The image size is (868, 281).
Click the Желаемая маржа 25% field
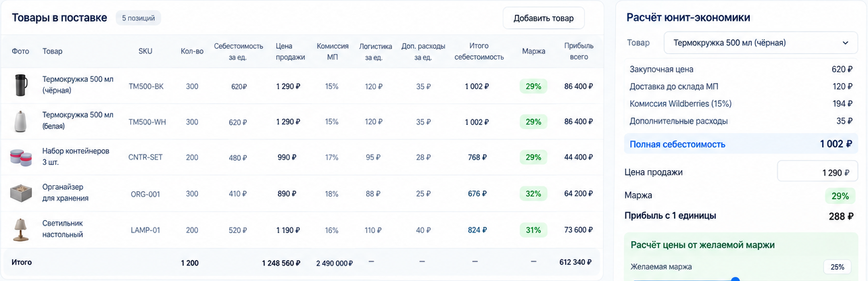[x=837, y=267]
